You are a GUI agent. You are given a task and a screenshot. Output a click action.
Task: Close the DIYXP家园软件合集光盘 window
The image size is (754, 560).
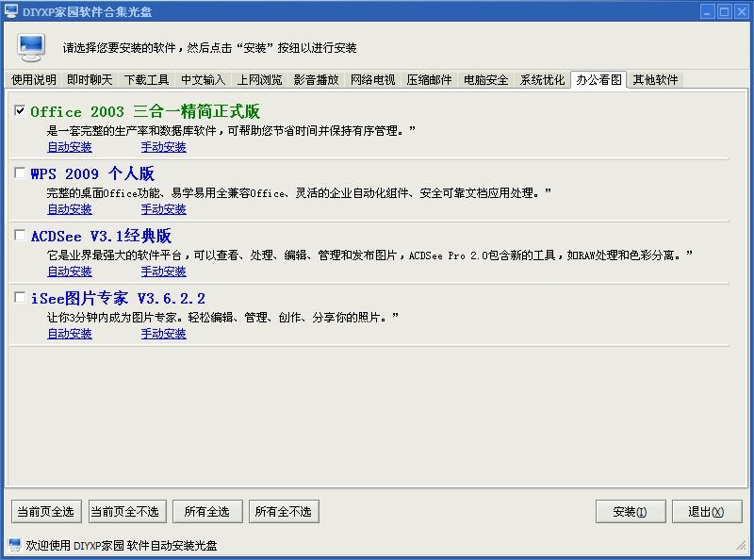click(x=742, y=11)
